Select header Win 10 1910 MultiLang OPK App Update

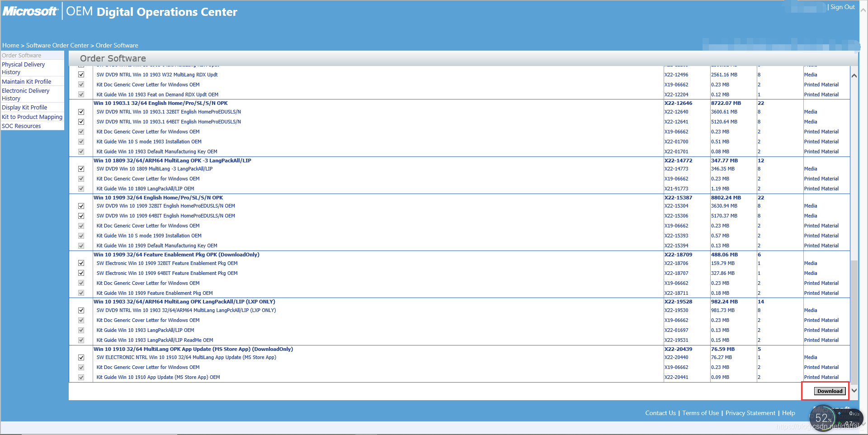click(x=193, y=349)
